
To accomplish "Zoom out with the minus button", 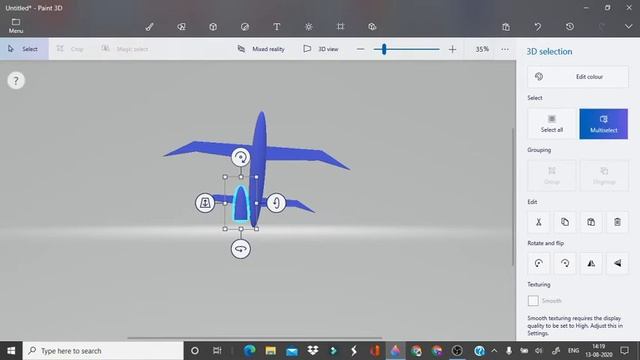I will pyautogui.click(x=360, y=49).
